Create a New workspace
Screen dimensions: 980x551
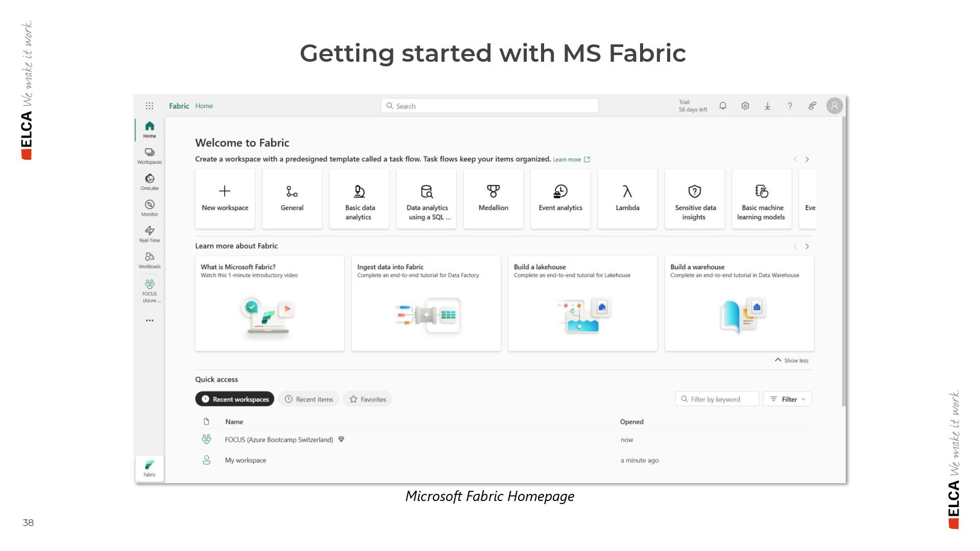click(225, 198)
